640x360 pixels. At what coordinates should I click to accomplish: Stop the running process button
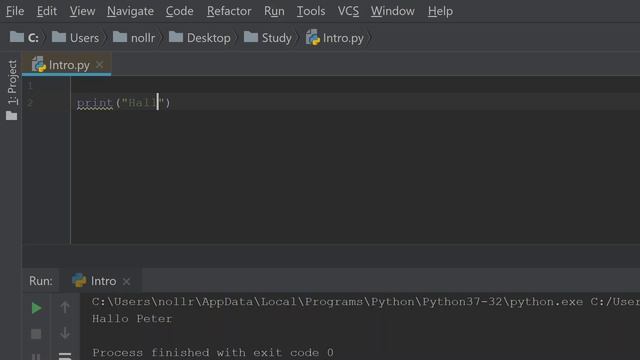pos(36,334)
